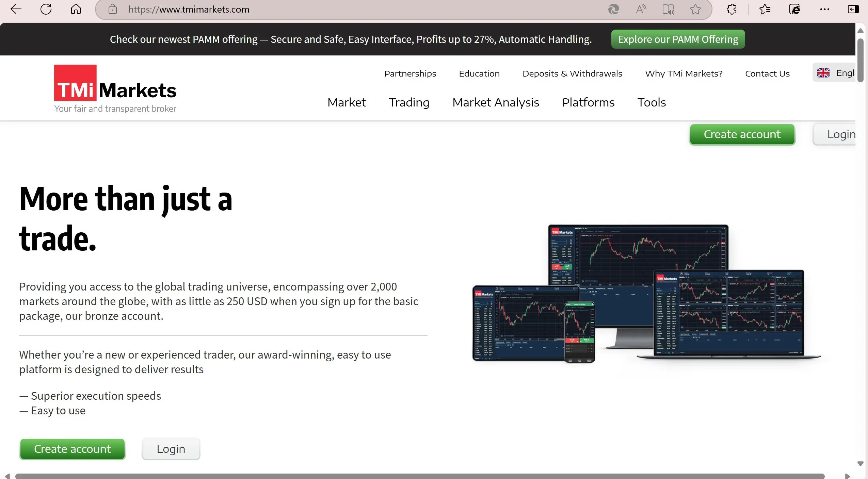The image size is (868, 479).
Task: Open Deposits & Withdrawals link
Action: coord(572,73)
